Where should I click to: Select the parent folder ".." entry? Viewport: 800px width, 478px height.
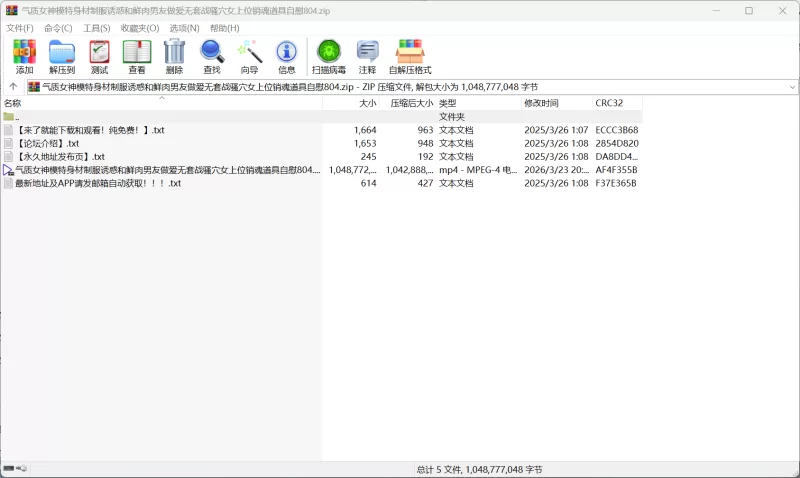pos(16,117)
